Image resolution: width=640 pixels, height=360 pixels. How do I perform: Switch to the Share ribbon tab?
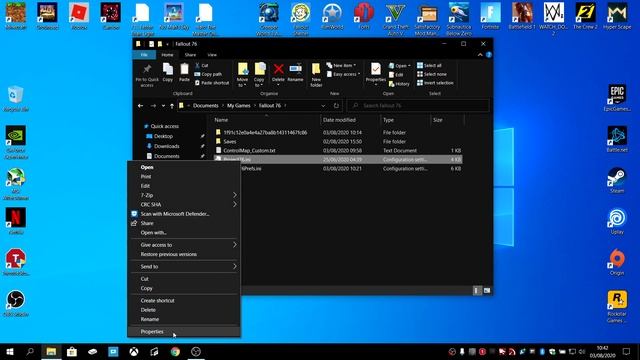coord(190,55)
